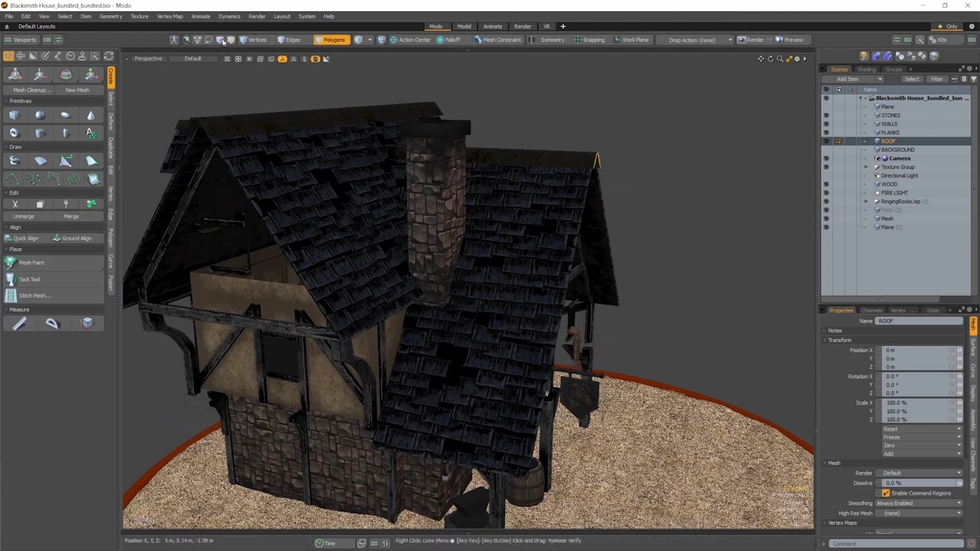
Task: Click the viewport pan arrows icon
Action: (x=761, y=59)
